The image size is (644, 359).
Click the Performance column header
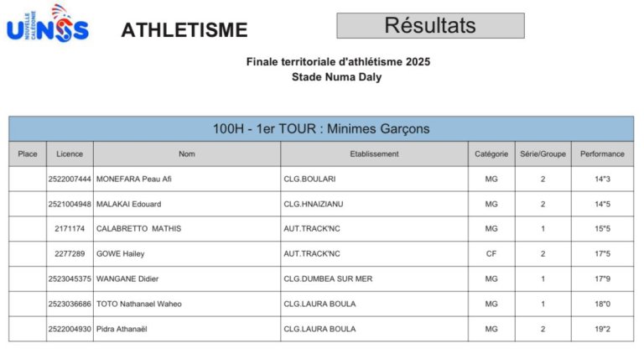click(x=602, y=154)
